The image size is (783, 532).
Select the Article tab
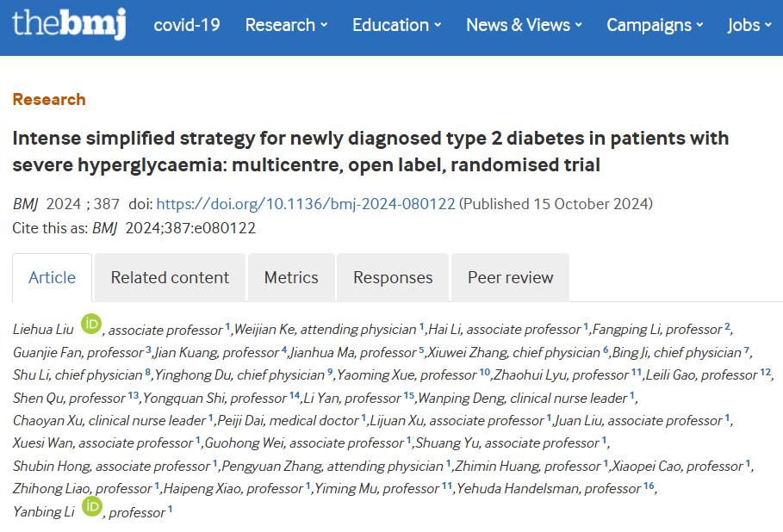[x=52, y=277]
